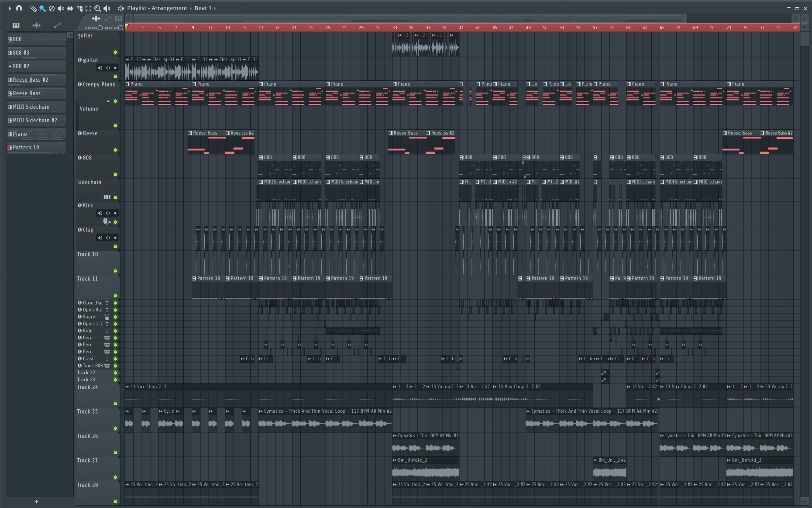Select the Slip tool
Screen dimensions: 812x508
(70, 8)
